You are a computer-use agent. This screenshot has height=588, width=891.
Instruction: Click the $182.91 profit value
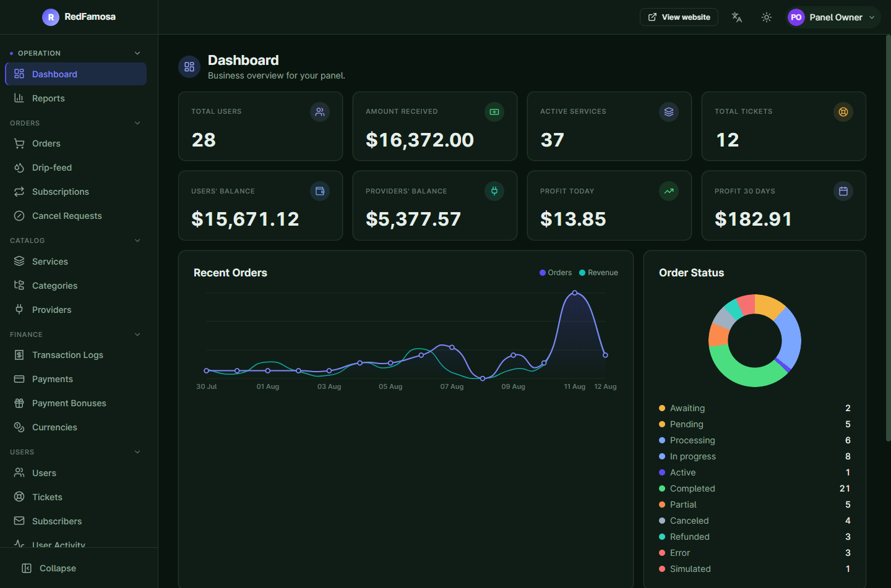click(x=753, y=219)
